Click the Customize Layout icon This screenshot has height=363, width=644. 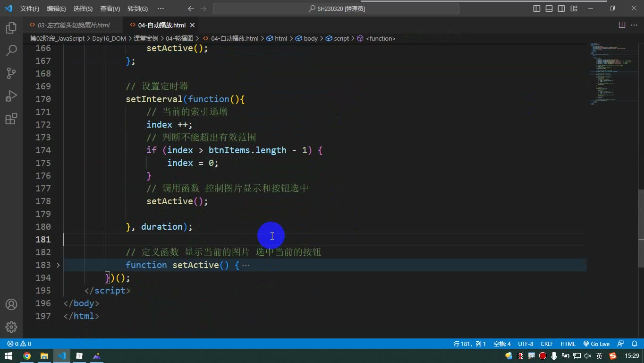click(x=574, y=9)
